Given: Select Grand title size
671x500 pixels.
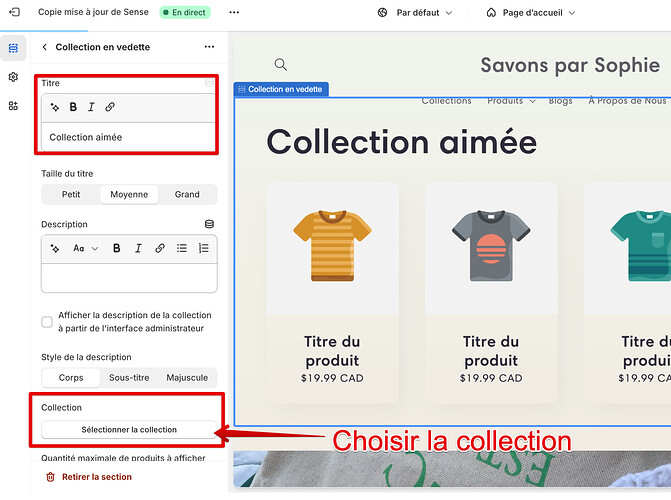Looking at the screenshot, I should tap(187, 194).
